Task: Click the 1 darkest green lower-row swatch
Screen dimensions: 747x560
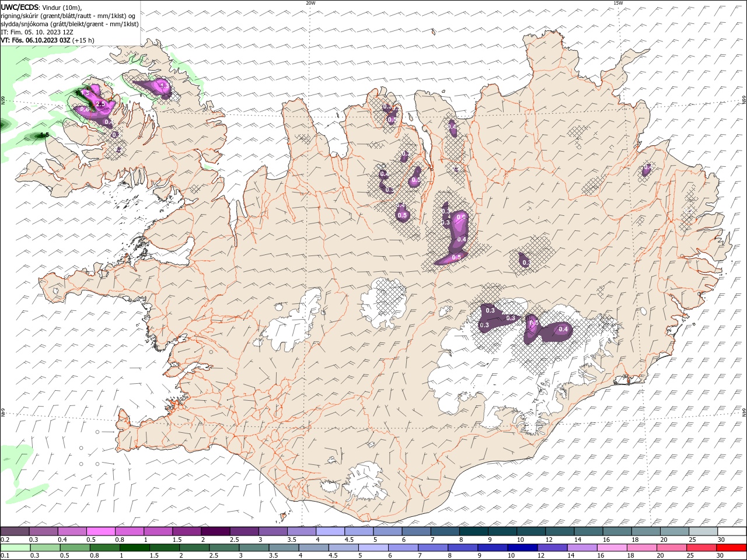Action: pyautogui.click(x=134, y=548)
